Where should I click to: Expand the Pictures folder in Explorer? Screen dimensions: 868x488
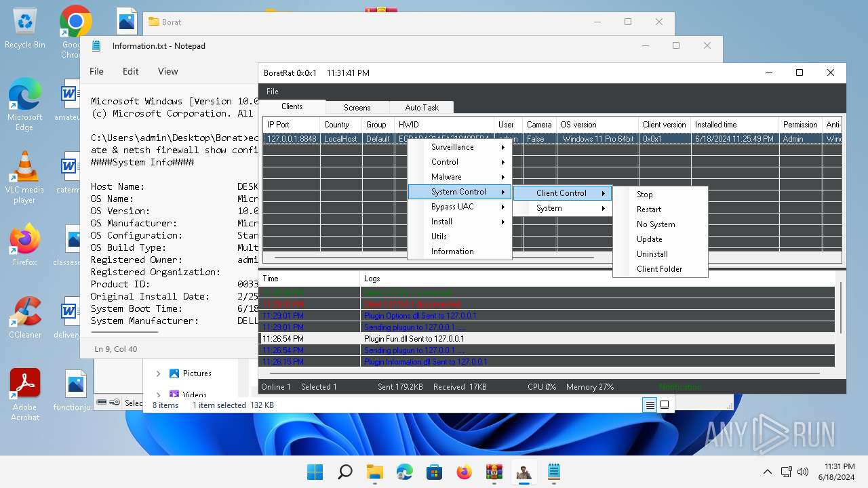pos(158,373)
